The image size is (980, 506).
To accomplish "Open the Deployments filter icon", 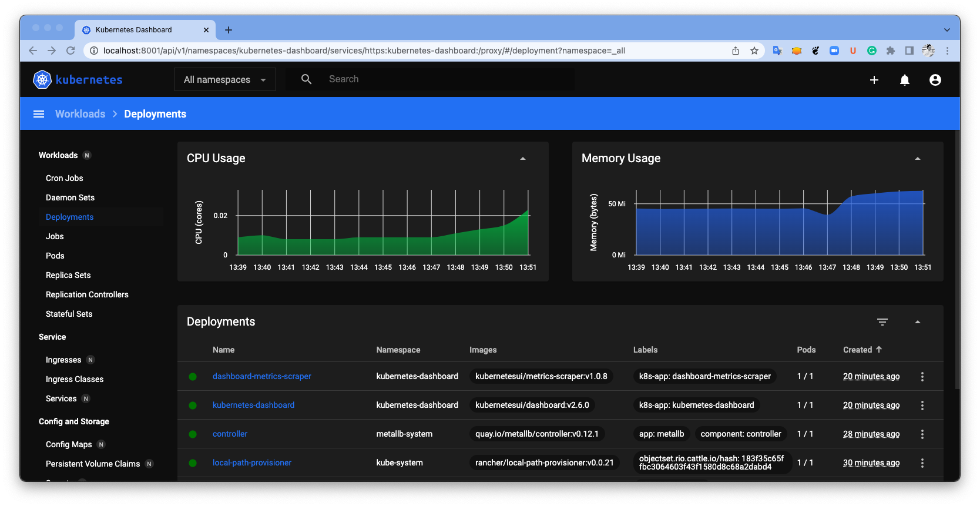I will point(882,322).
